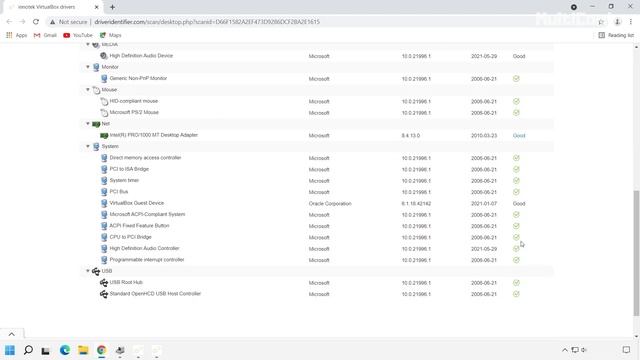Viewport: 640px width, 360px height.
Task: Click the volume icon in system tray
Action: click(x=584, y=350)
